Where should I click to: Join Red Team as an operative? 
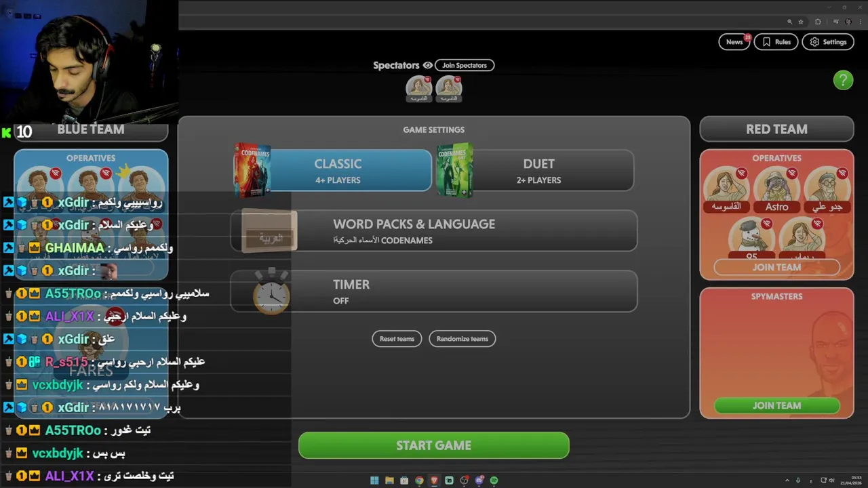click(776, 267)
